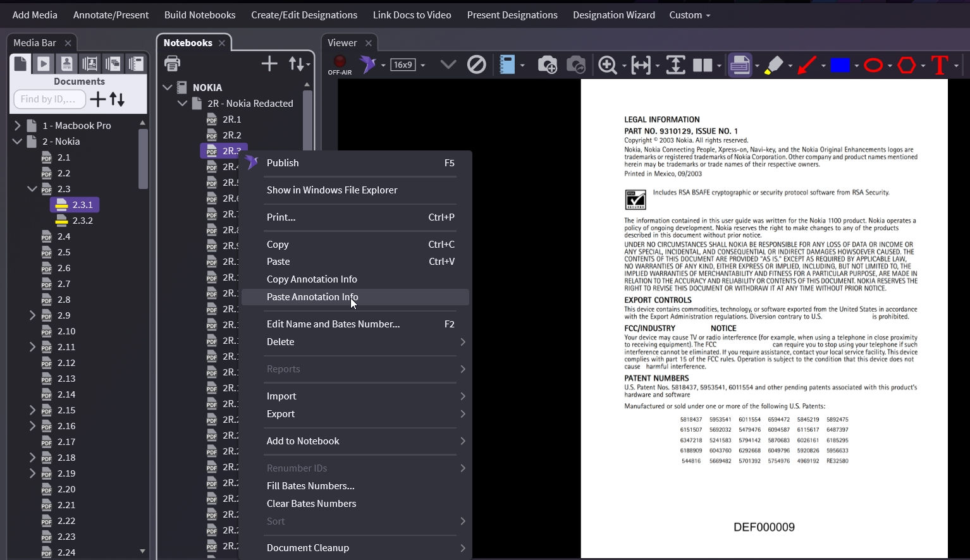Click the blue rectangle color swatch
This screenshot has width=970, height=560.
click(x=840, y=65)
